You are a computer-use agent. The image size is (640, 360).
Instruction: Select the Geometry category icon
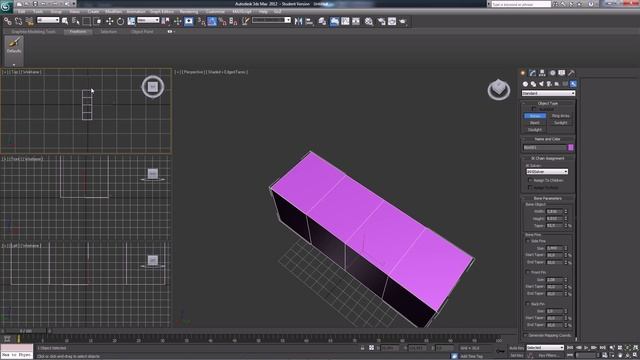point(525,84)
